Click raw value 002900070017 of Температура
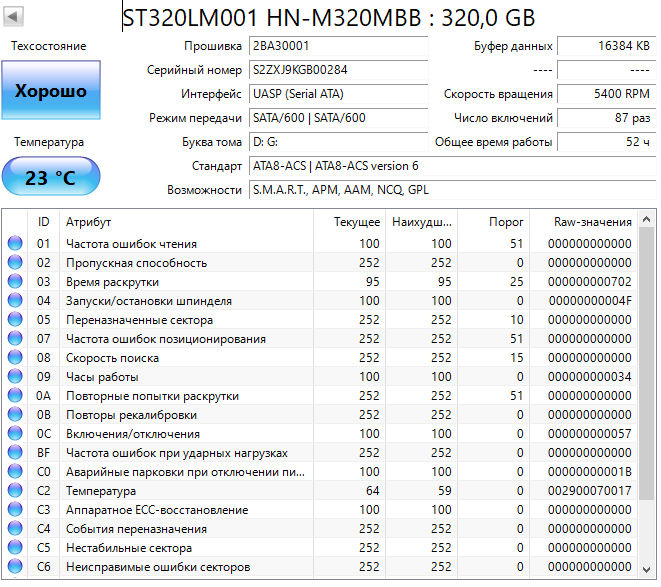Viewport: 661px width, 587px height. (590, 490)
